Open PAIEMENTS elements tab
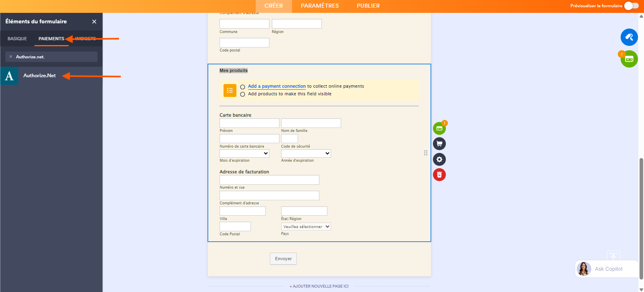The image size is (644, 292). (x=52, y=39)
